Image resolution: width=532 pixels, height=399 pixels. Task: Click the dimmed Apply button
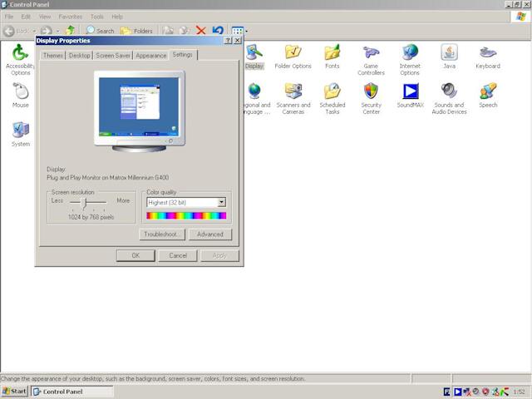[219, 255]
